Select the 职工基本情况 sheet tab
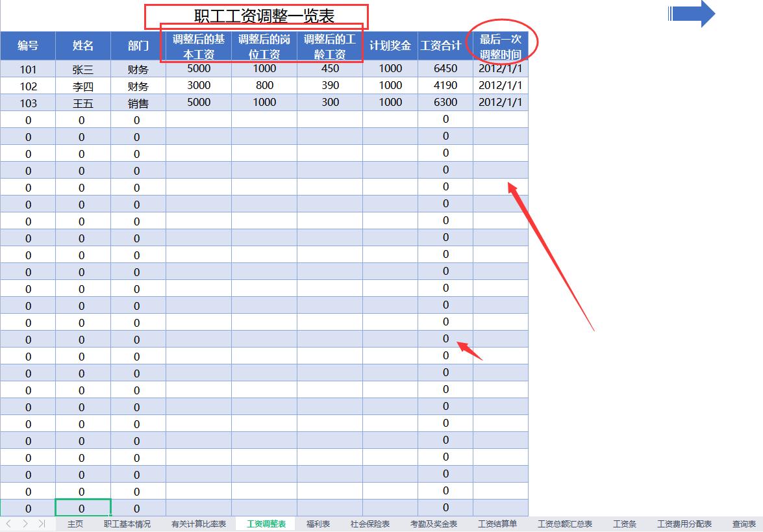 (x=127, y=524)
